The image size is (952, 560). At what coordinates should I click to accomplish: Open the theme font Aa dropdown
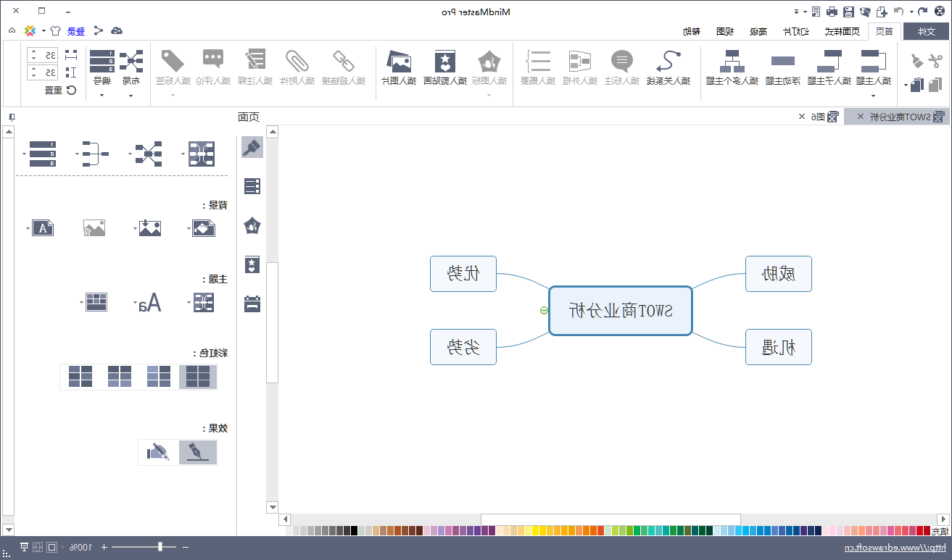pyautogui.click(x=135, y=302)
